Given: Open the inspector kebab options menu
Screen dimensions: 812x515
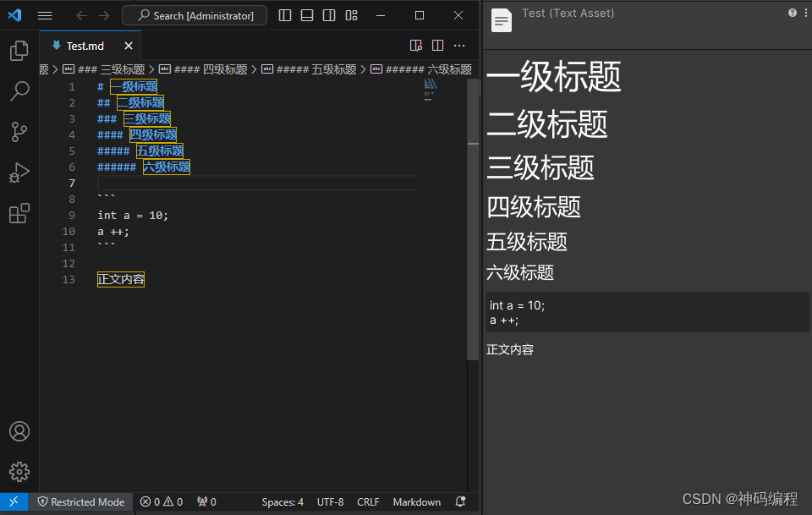Looking at the screenshot, I should [x=806, y=13].
